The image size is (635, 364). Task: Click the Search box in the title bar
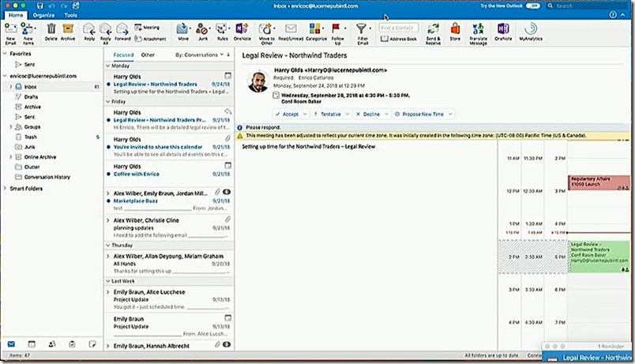click(x=588, y=6)
